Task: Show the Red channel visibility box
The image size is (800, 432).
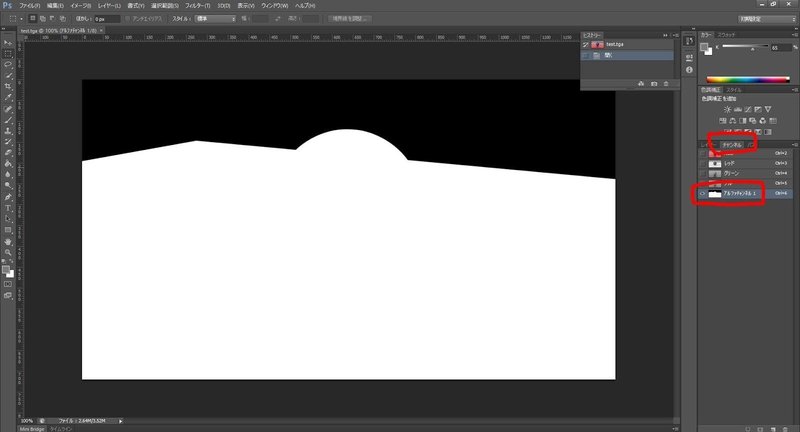Action: [703, 163]
